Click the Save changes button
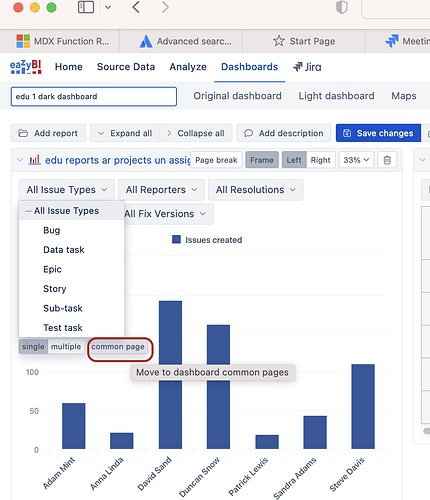This screenshot has height=500, width=430. 378,133
